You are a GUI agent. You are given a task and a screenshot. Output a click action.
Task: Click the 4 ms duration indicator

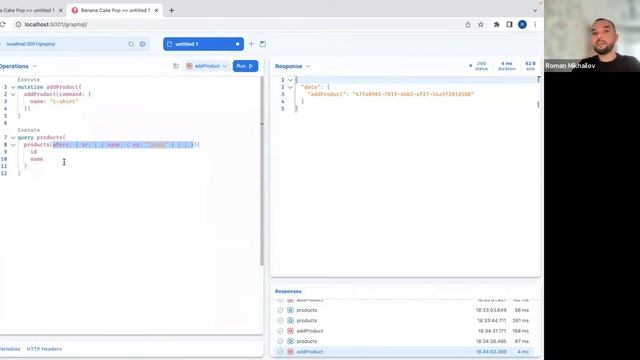507,66
